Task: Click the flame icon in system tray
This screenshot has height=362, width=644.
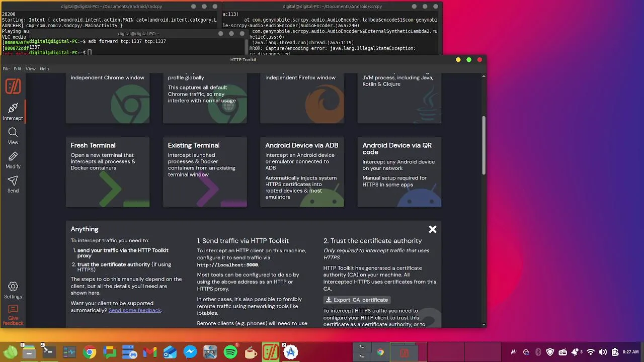Action: click(514, 352)
